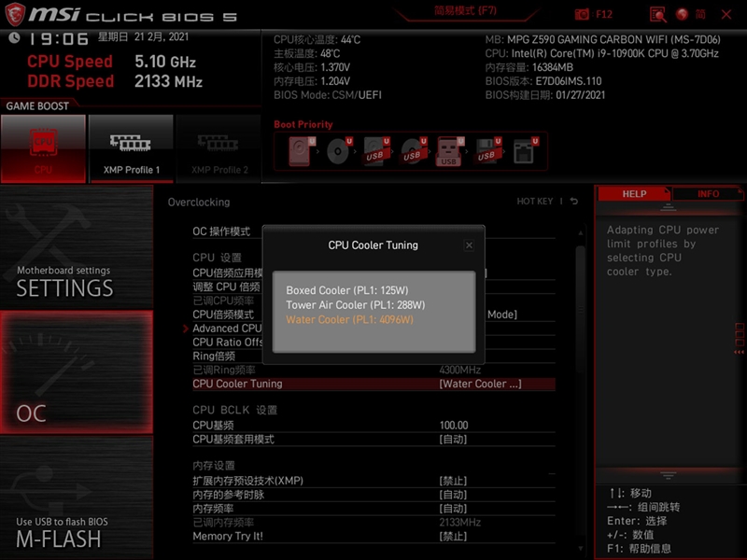Image resolution: width=747 pixels, height=560 pixels.
Task: Edit the CPU基频 100.00 value
Action: coord(454,426)
